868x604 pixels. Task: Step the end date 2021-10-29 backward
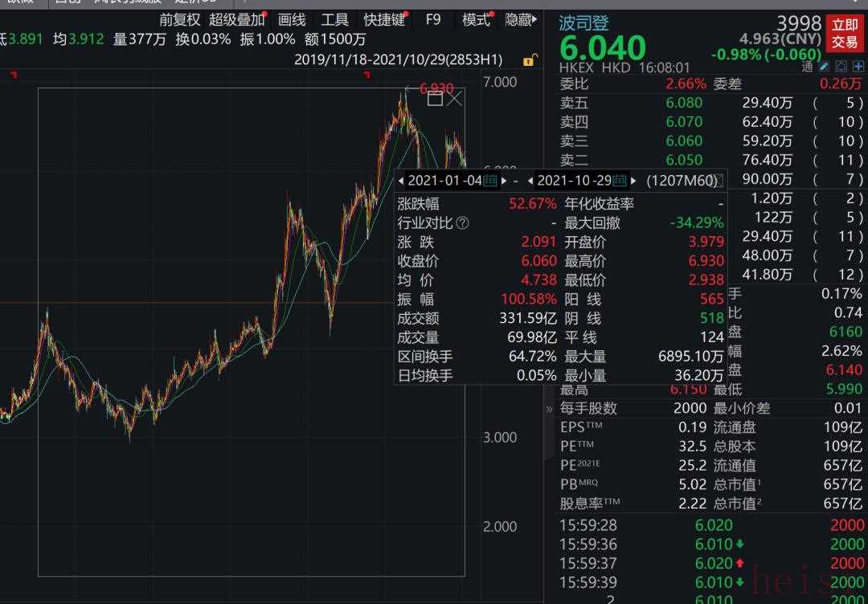tap(530, 180)
